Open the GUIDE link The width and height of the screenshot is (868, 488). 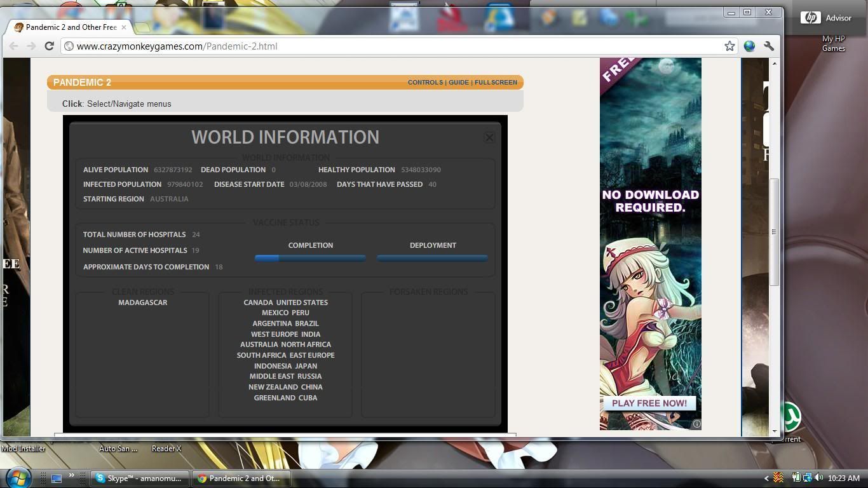[459, 83]
